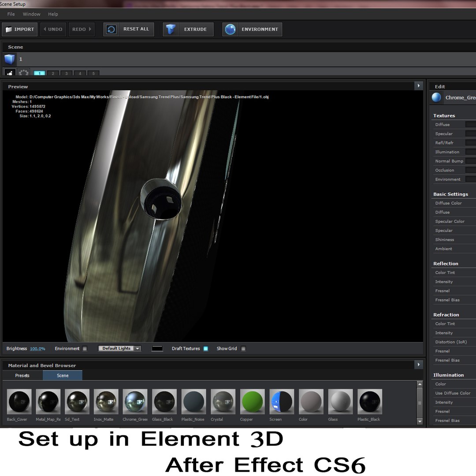
Task: Select the Sd_Text material sphere
Action: click(x=77, y=402)
